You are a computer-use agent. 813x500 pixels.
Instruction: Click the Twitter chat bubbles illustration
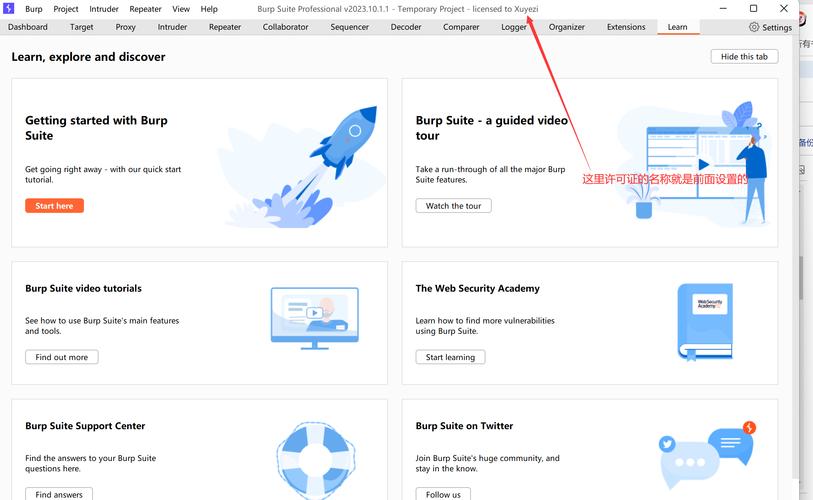coord(708,455)
